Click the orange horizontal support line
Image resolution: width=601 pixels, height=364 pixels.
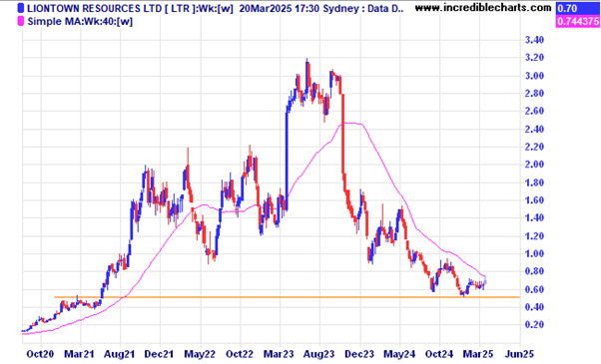(288, 297)
